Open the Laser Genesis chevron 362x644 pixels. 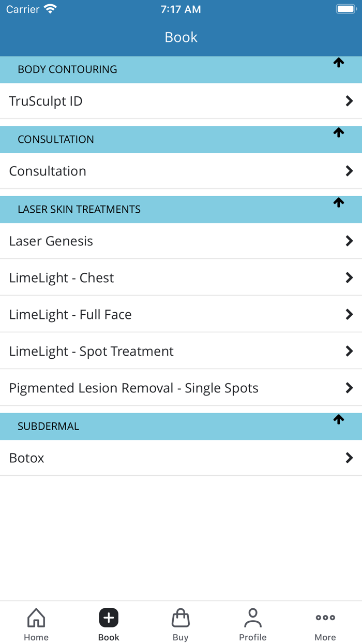click(350, 241)
